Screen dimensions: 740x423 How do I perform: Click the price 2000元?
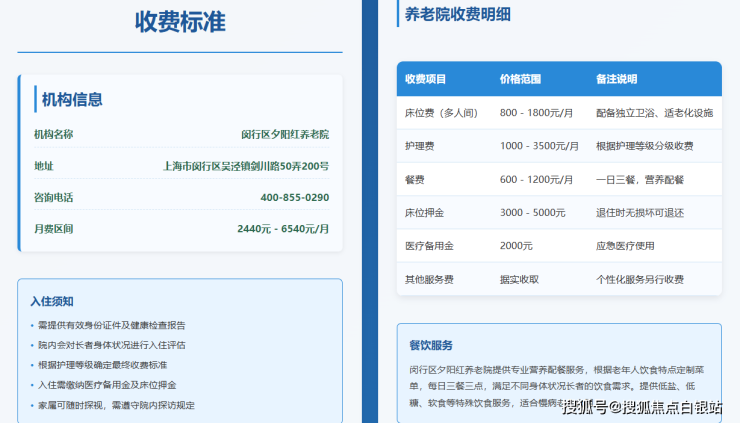point(516,246)
